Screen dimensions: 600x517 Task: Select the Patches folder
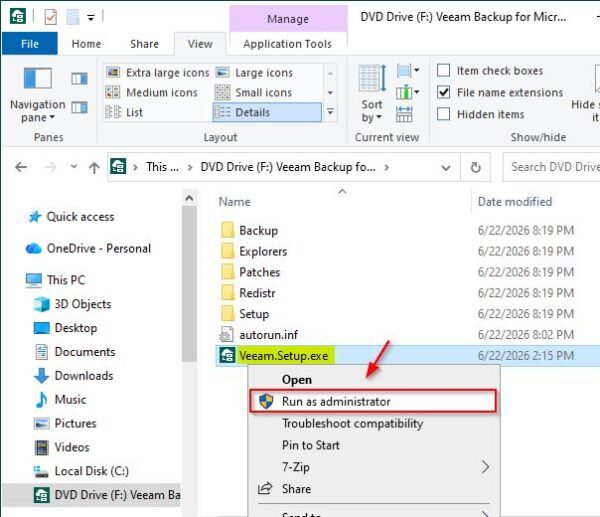[259, 272]
